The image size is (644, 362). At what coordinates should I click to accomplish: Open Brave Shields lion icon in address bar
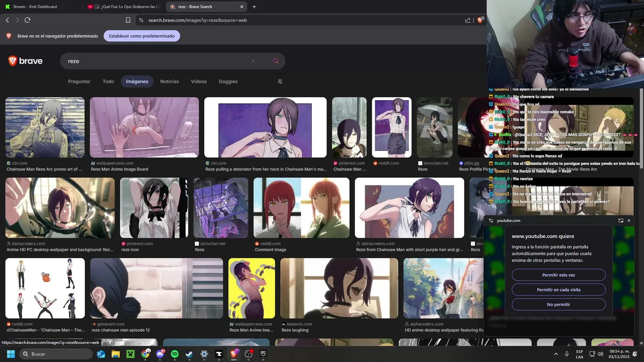[x=480, y=20]
